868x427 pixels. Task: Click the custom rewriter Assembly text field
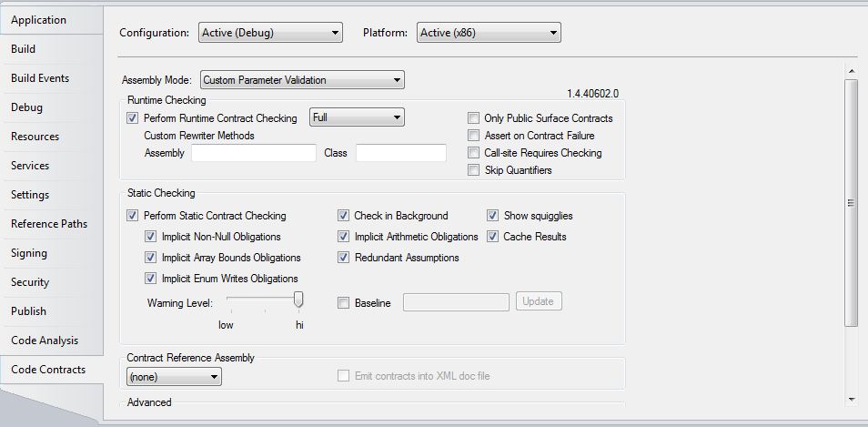(253, 153)
